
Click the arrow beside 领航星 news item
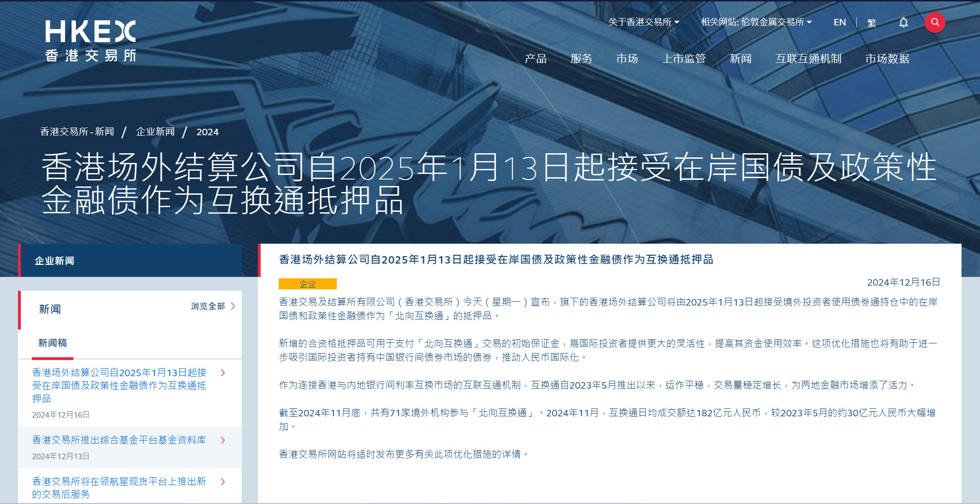(224, 482)
